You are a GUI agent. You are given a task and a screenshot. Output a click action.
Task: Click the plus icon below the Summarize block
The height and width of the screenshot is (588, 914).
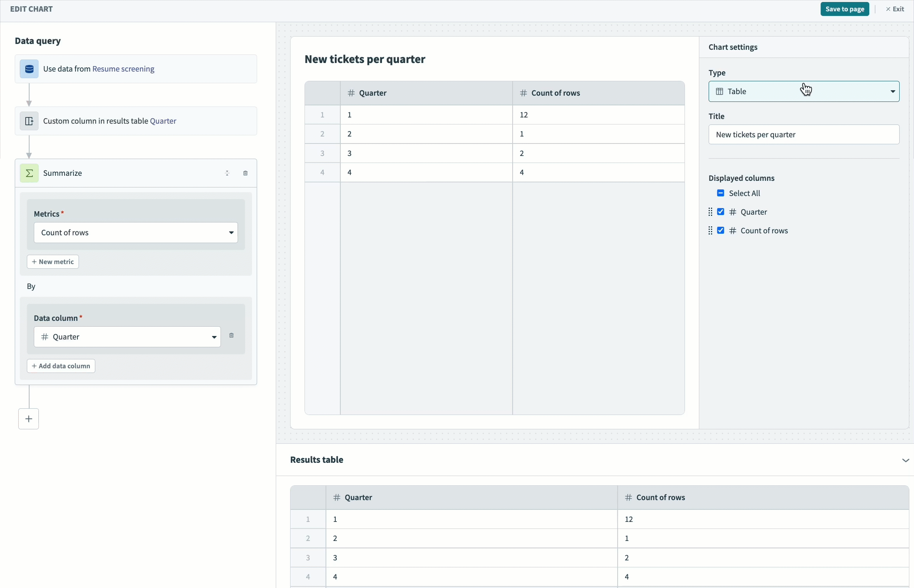point(28,419)
